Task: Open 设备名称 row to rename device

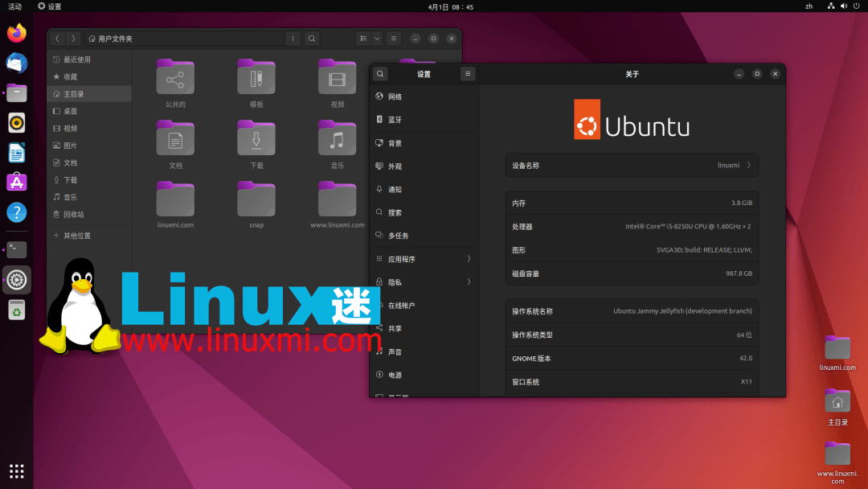Action: [632, 165]
